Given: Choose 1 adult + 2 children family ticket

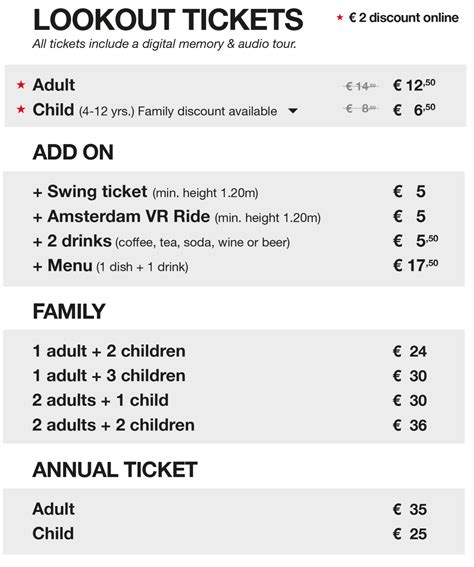Looking at the screenshot, I should [x=234, y=351].
